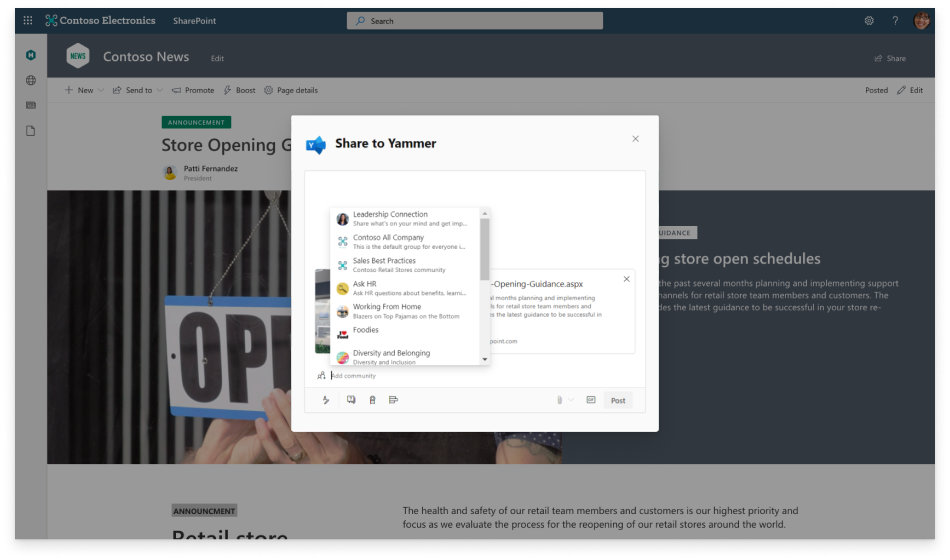Open the user profile avatar
This screenshot has width=950, height=560.
click(x=922, y=21)
